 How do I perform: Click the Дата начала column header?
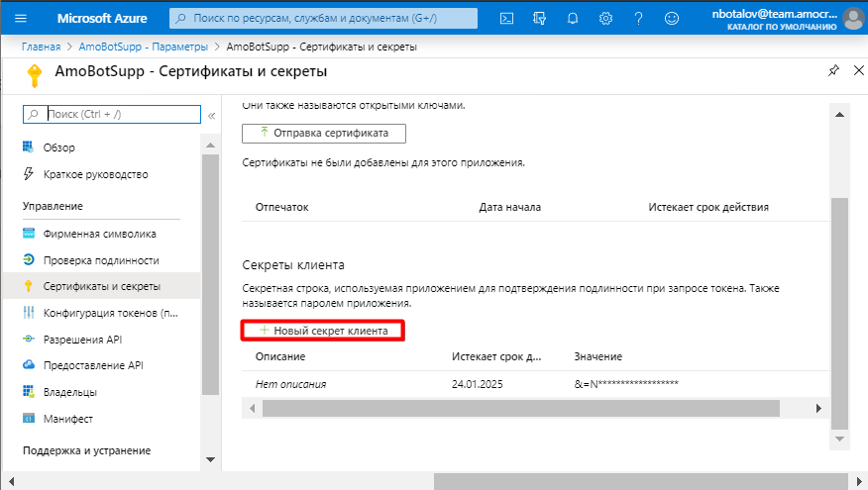pos(510,207)
